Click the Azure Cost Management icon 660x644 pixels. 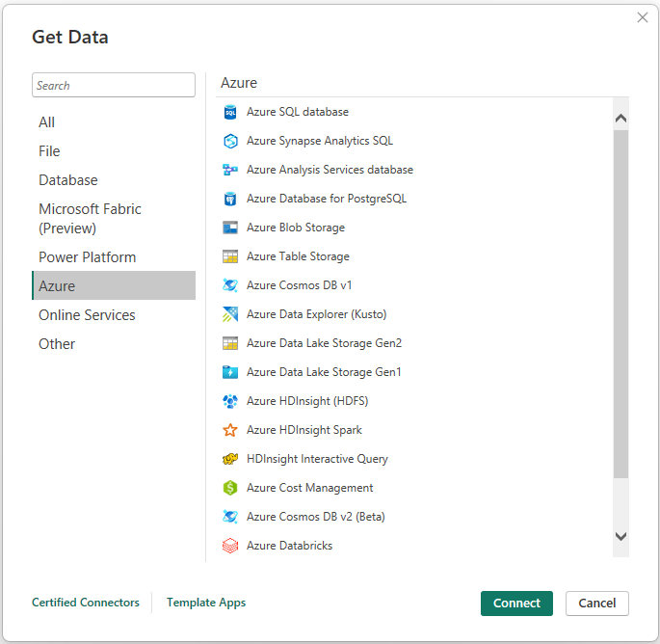(x=230, y=488)
